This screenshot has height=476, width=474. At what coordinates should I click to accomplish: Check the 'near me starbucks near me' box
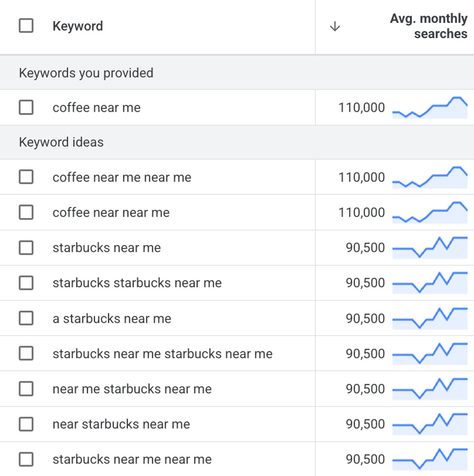pyautogui.click(x=26, y=389)
